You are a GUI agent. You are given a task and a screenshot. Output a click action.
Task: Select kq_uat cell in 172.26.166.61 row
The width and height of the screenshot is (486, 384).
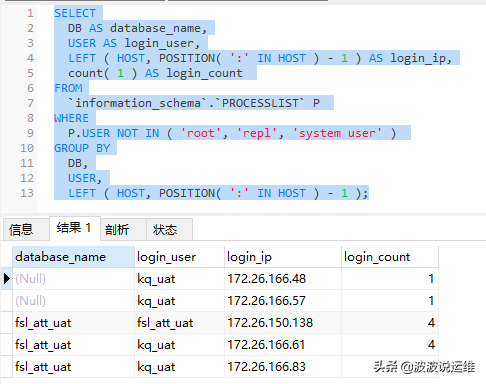pyautogui.click(x=179, y=345)
